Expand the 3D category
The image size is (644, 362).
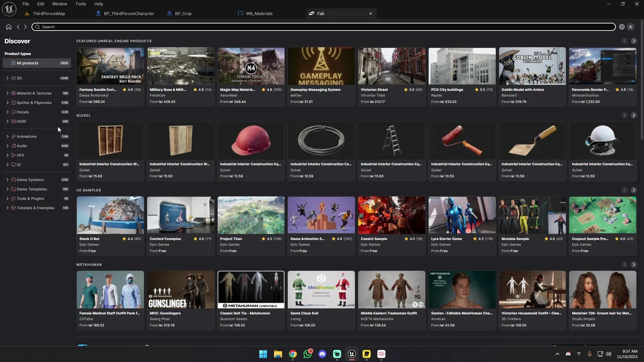click(8, 78)
